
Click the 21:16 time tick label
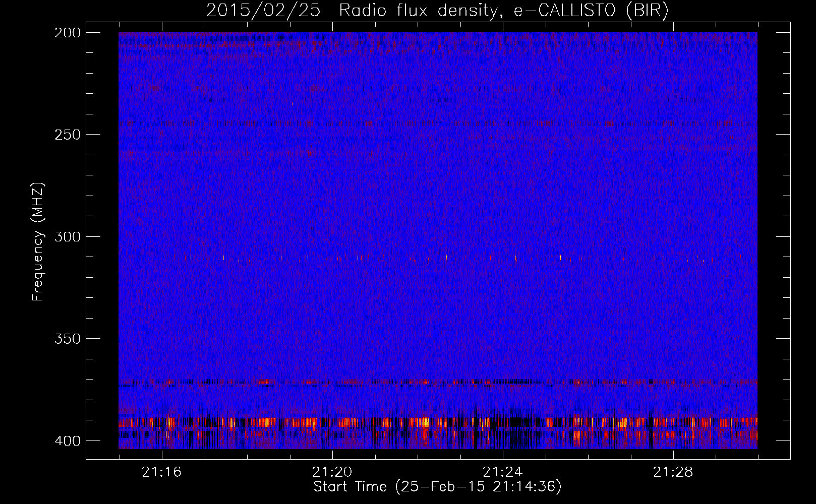click(161, 472)
